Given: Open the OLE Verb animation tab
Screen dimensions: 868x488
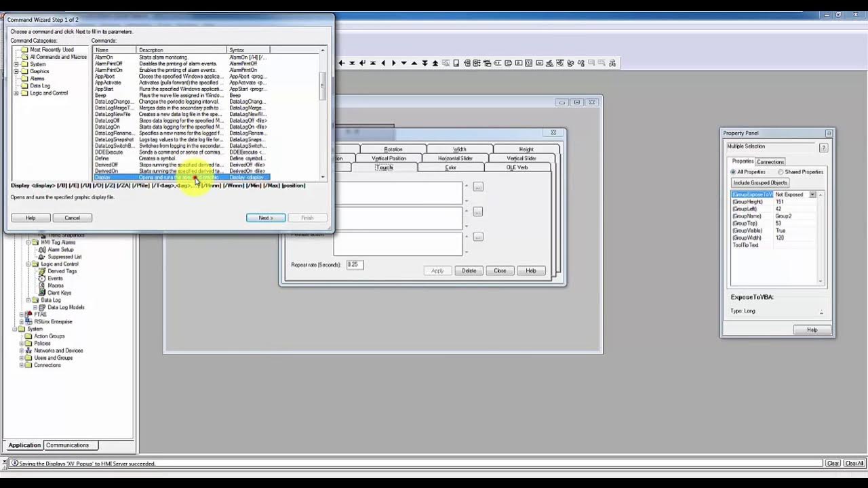Looking at the screenshot, I should (x=517, y=167).
